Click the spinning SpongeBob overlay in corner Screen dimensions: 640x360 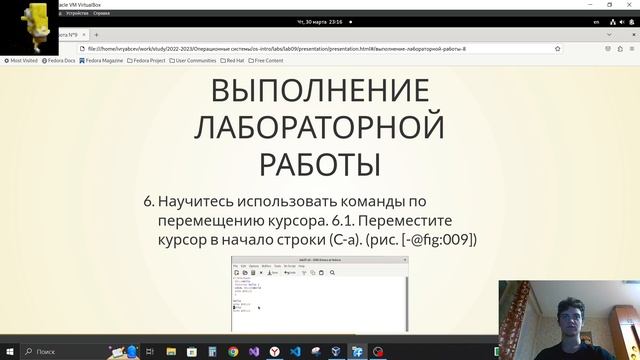point(29,27)
